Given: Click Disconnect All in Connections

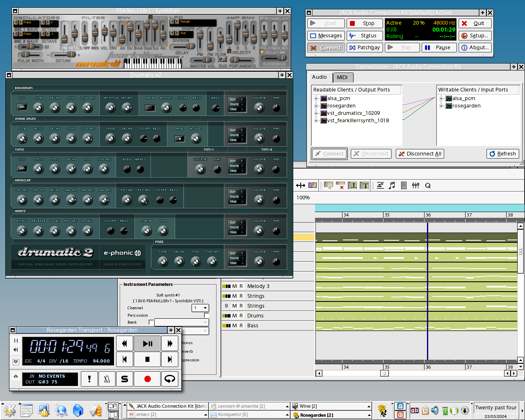Looking at the screenshot, I should click(x=420, y=154).
